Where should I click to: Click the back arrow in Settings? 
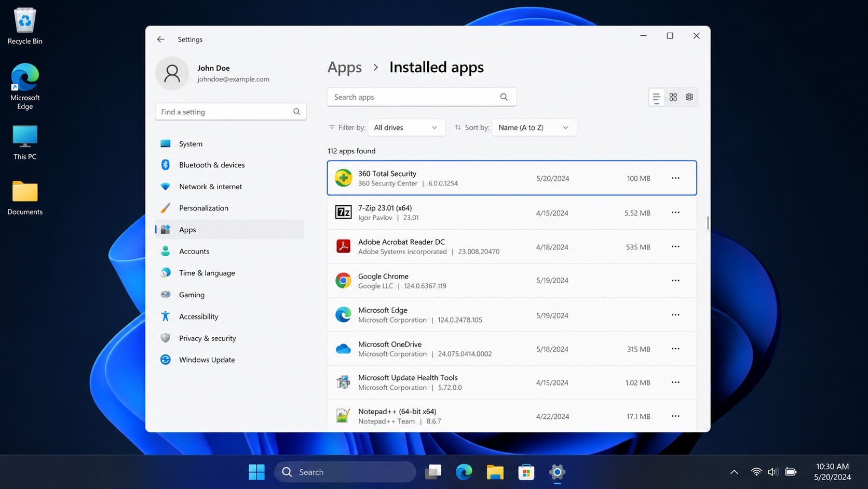click(x=160, y=39)
